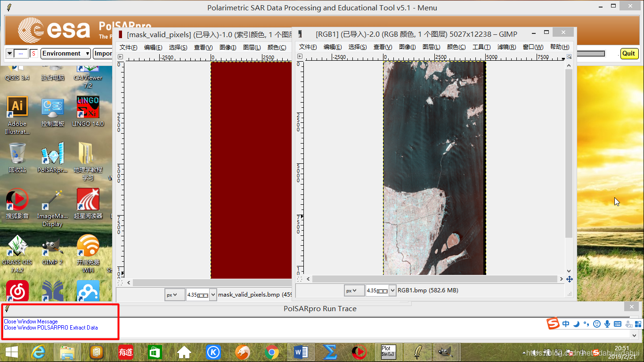The image size is (644, 362).
Task: Open 工具(T) menu in RGB1 window
Action: 481,47
